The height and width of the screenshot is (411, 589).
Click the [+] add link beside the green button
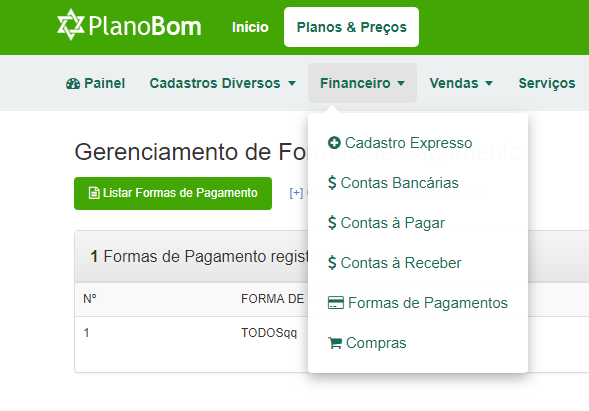point(296,193)
